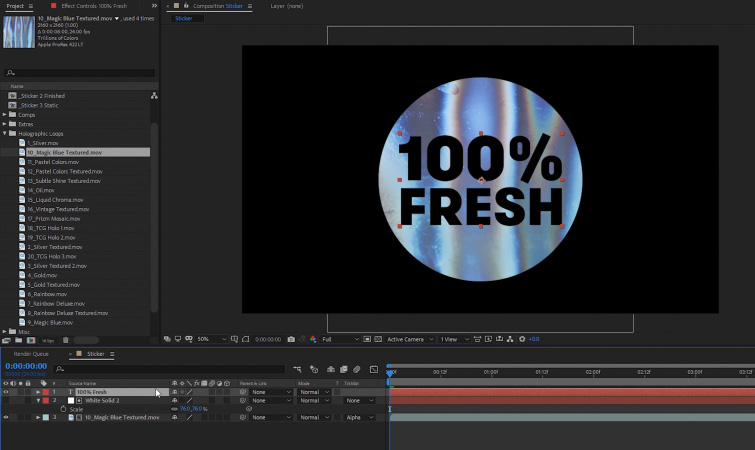Click the Scale value 76.0,76.0%

[193, 409]
